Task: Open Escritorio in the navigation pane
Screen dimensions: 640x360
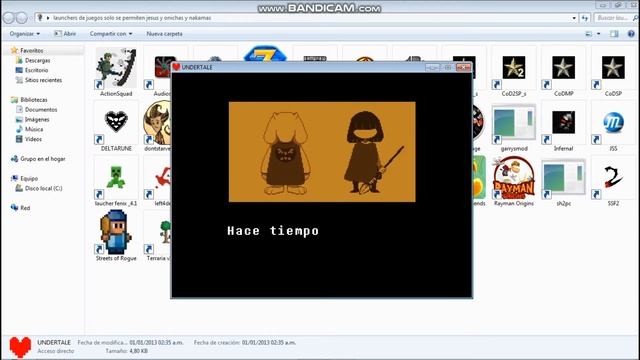Action: pyautogui.click(x=36, y=70)
